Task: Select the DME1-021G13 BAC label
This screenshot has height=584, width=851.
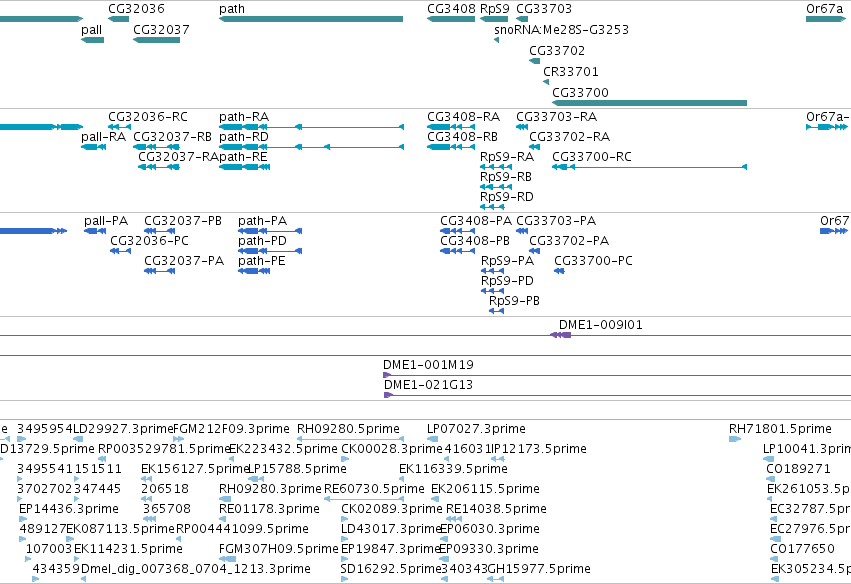Action: (x=428, y=386)
